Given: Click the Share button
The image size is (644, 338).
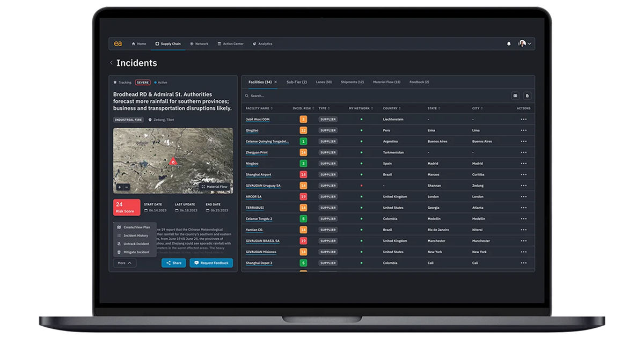Looking at the screenshot, I should pyautogui.click(x=174, y=263).
